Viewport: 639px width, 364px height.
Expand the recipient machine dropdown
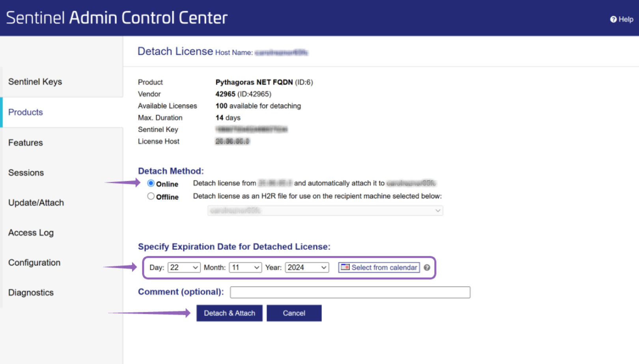click(325, 211)
